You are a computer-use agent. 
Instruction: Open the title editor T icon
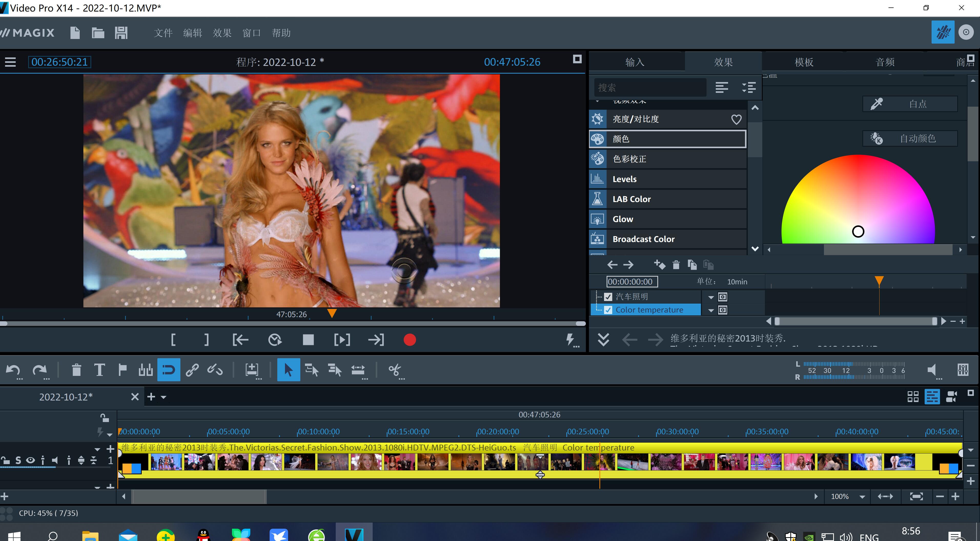[99, 370]
